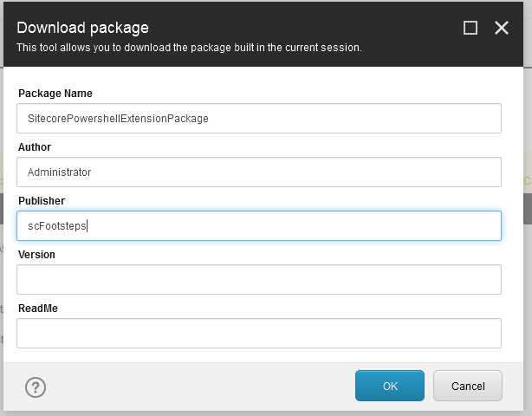This screenshot has width=532, height=416.
Task: Confirm the download with the OK button
Action: click(390, 386)
